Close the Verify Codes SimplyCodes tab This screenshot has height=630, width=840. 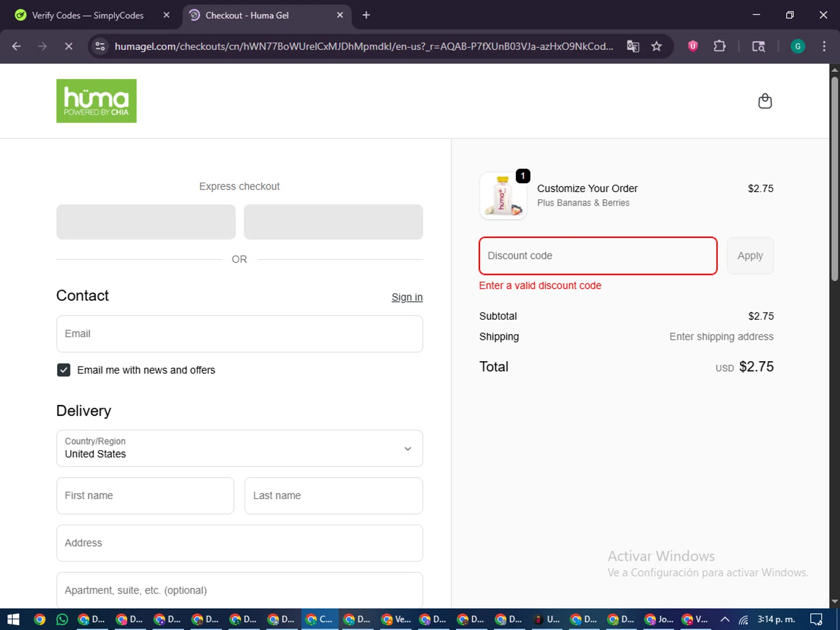[x=166, y=15]
